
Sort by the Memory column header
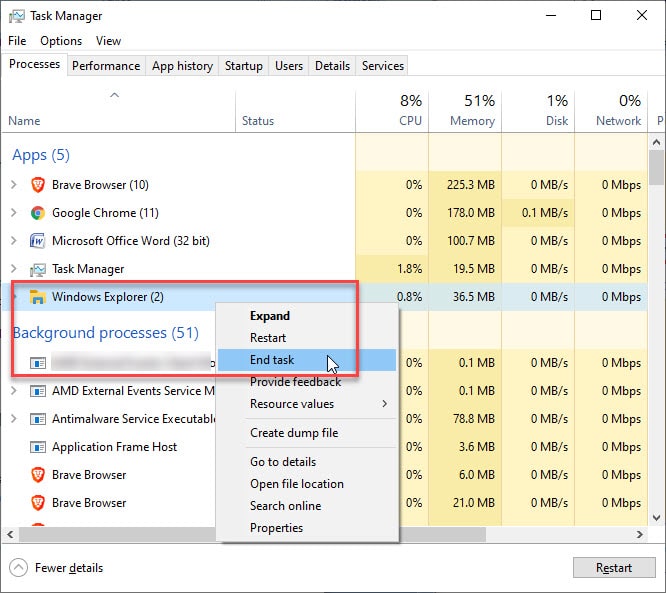[465, 110]
